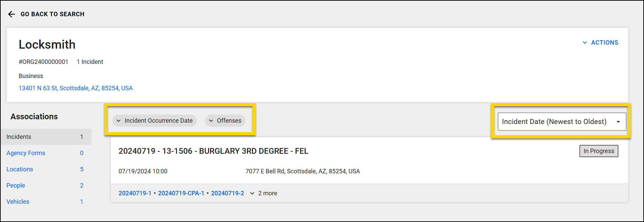Viewport: 644px width, 222px height.
Task: Open report 20240719-CPA-1
Action: [181, 193]
